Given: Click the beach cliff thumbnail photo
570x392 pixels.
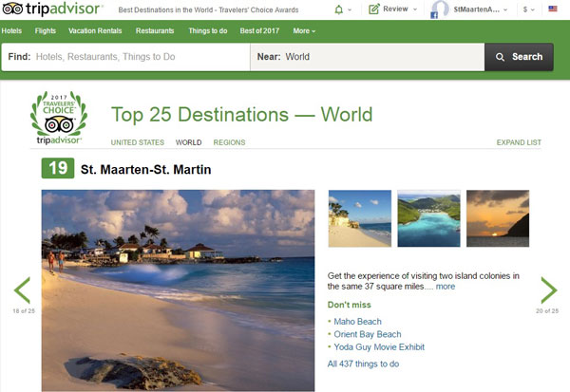Looking at the screenshot, I should (x=360, y=218).
